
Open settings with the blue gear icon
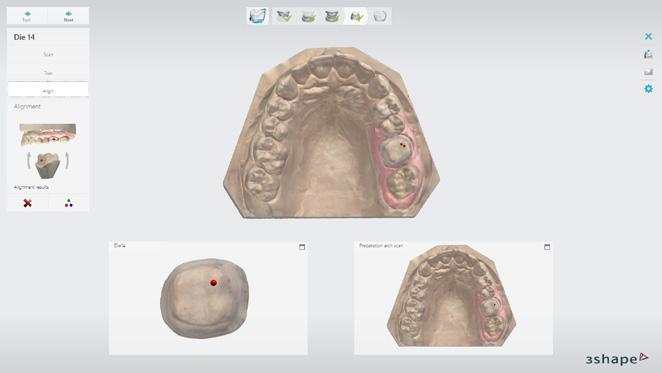(648, 89)
